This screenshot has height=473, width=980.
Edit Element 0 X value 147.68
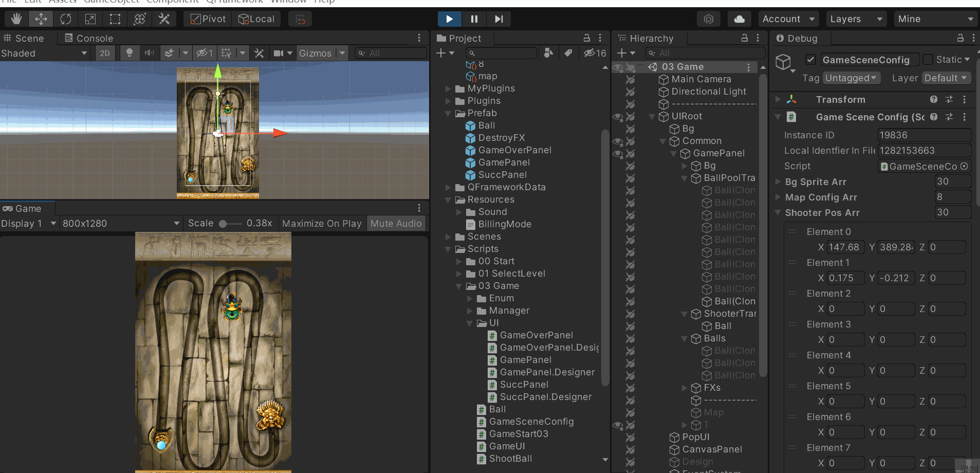pos(845,247)
